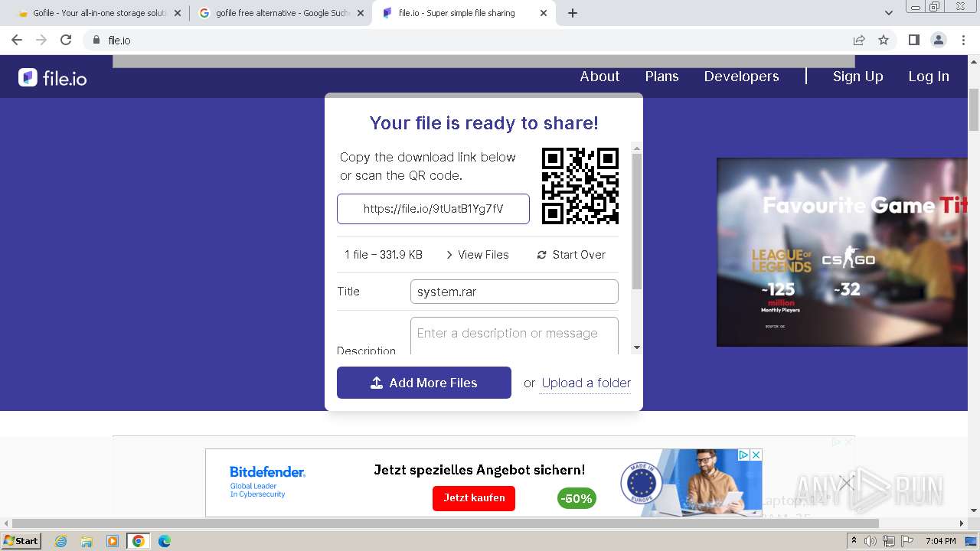Open the About page

(x=599, y=77)
